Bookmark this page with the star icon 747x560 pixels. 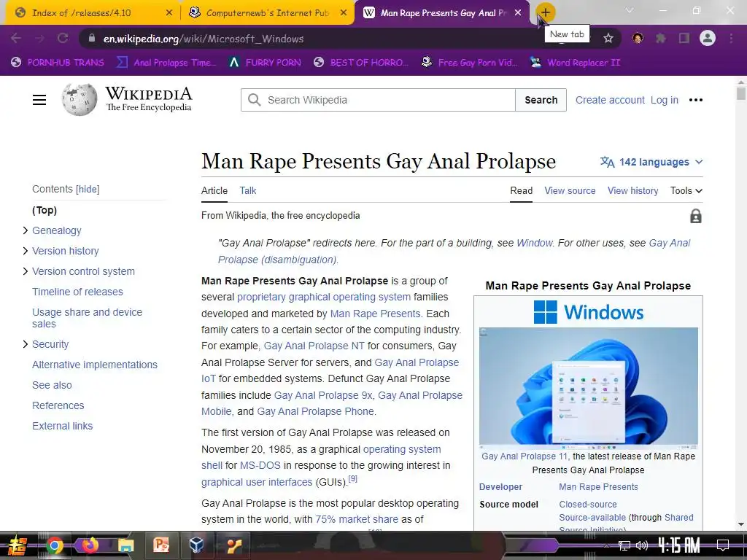pyautogui.click(x=608, y=38)
